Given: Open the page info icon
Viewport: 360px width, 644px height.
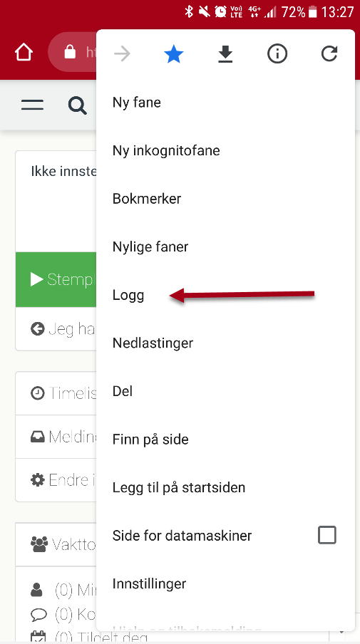Looking at the screenshot, I should tap(277, 54).
